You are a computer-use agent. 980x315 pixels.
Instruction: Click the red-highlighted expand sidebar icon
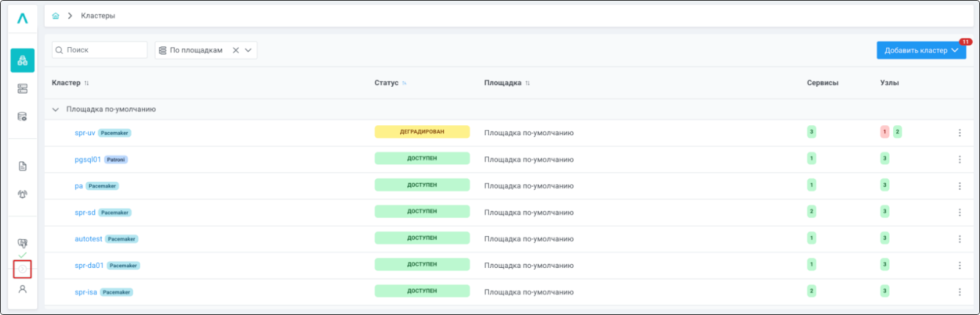pyautogui.click(x=22, y=269)
